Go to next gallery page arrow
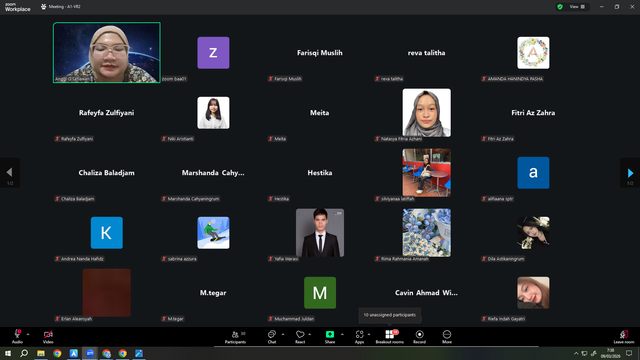Image resolution: width=640 pixels, height=360 pixels. pyautogui.click(x=630, y=173)
